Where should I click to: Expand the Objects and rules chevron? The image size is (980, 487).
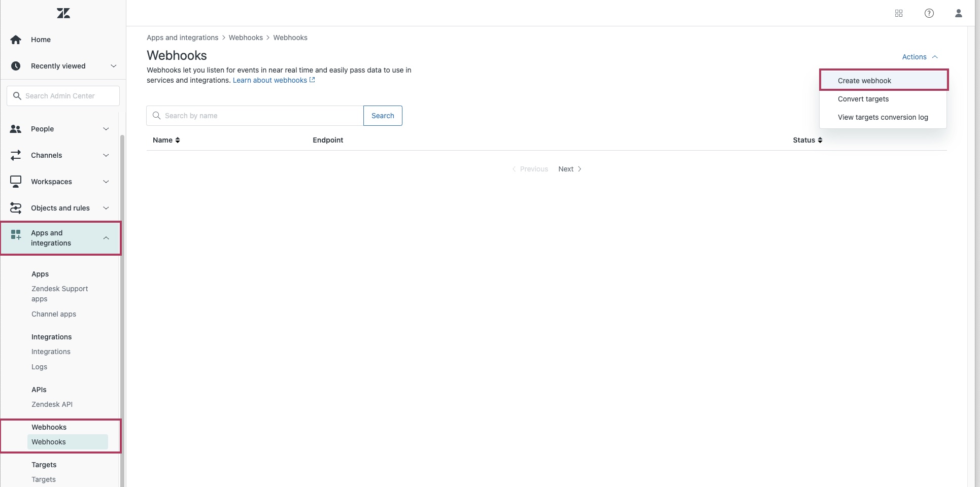(x=106, y=208)
